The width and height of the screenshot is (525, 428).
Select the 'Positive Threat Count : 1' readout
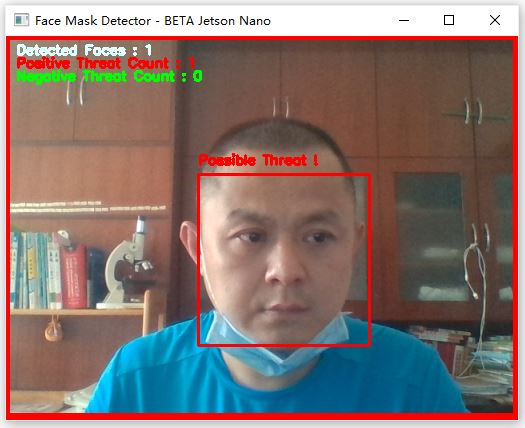(105, 63)
